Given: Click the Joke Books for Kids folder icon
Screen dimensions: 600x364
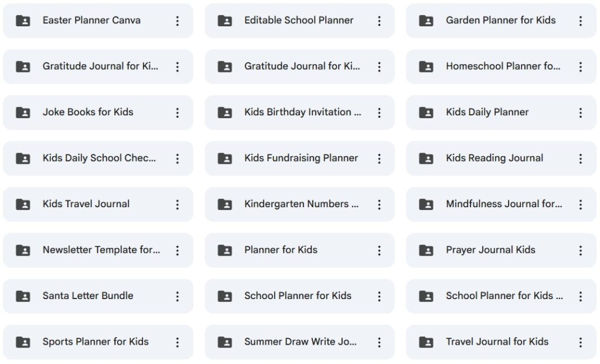Looking at the screenshot, I should click(x=23, y=112).
